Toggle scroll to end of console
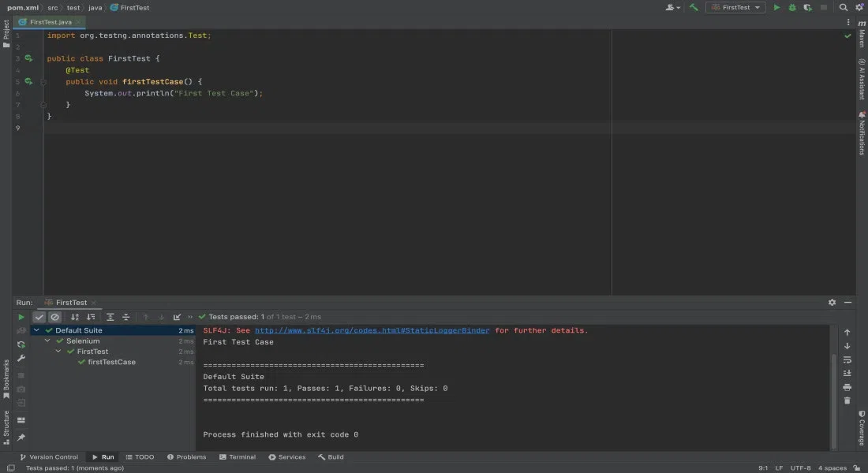 847,374
